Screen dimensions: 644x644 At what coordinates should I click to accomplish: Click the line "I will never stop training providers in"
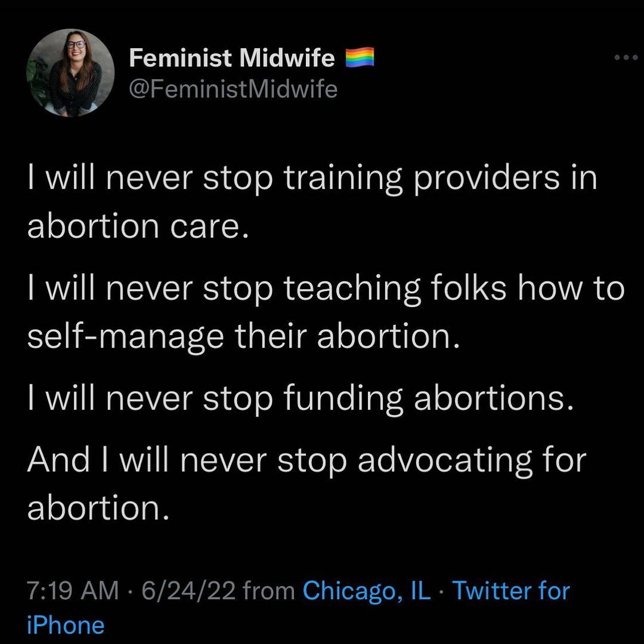[x=312, y=178]
